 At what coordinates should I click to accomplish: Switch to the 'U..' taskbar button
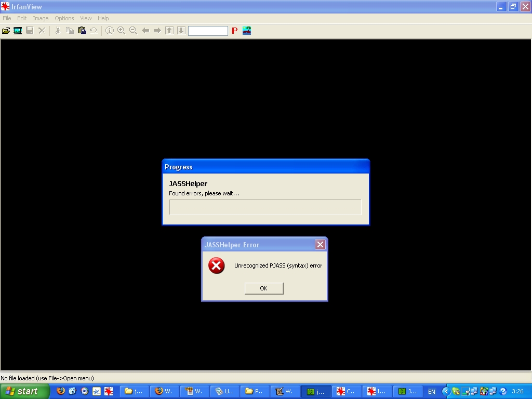click(224, 392)
